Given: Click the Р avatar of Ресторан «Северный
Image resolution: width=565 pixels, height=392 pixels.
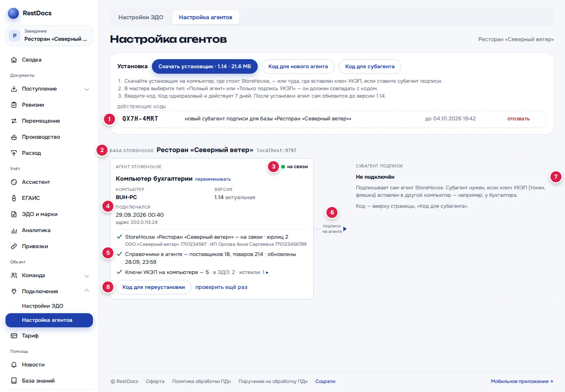Looking at the screenshot, I should click(15, 36).
